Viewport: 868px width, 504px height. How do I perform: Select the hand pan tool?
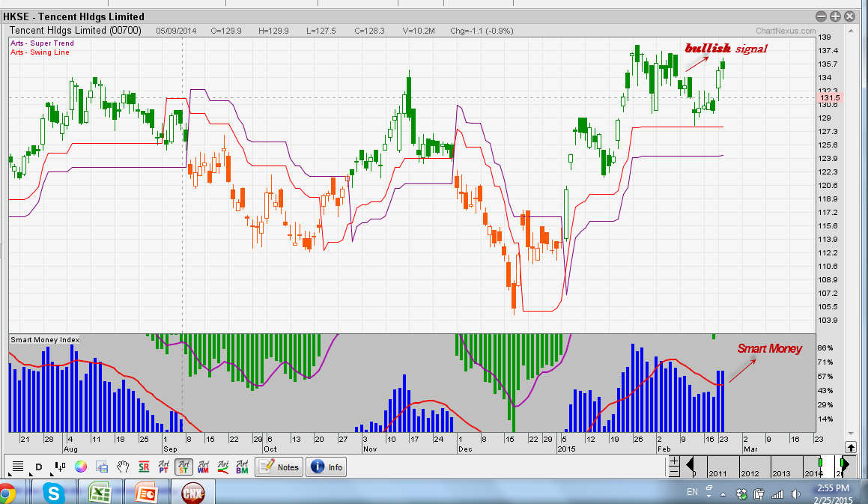coord(123,467)
